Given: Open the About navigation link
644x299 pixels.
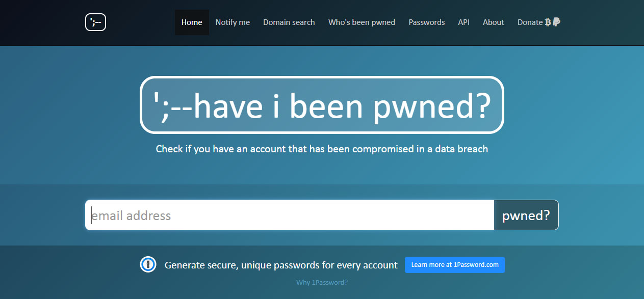Looking at the screenshot, I should pos(494,22).
